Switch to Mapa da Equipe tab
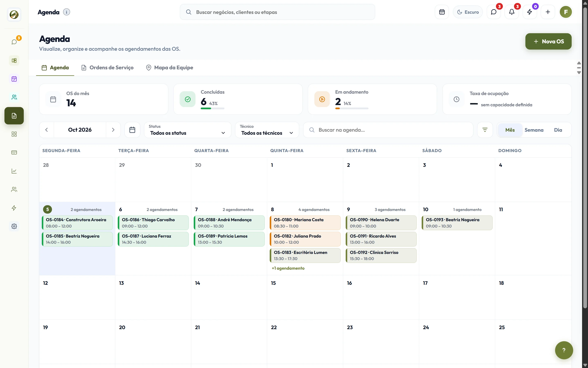588x368 pixels. pyautogui.click(x=170, y=68)
